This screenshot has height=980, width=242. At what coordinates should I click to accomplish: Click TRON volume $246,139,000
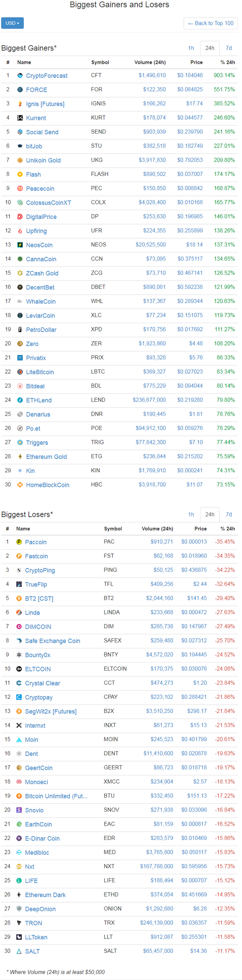[157, 923]
